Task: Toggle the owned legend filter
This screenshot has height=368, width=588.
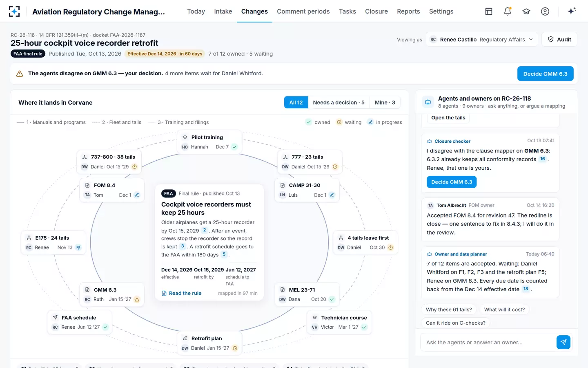Action: pos(318,122)
